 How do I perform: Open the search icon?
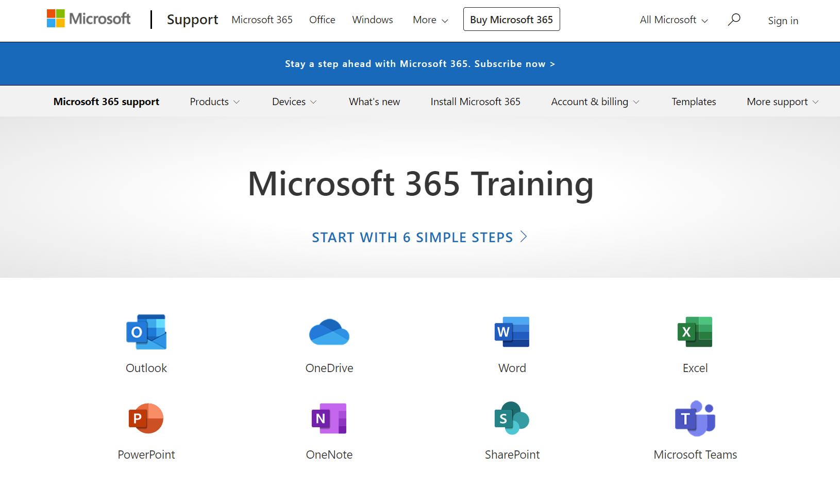pos(734,20)
